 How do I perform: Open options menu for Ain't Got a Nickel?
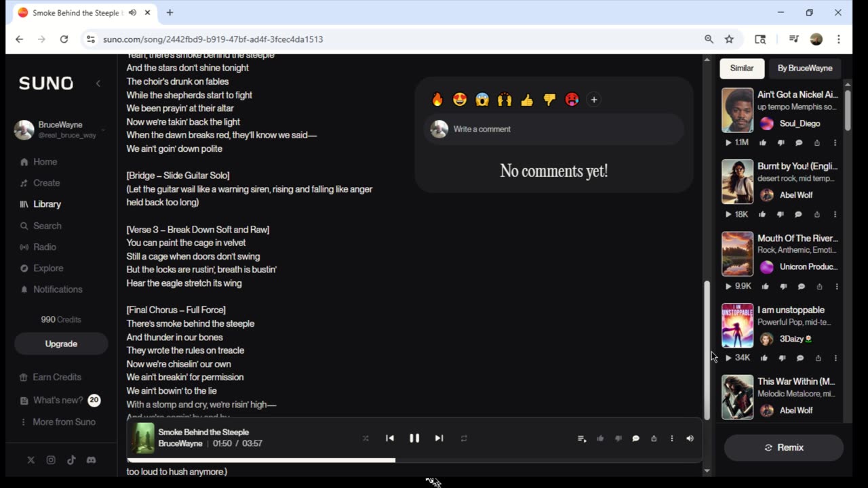835,143
